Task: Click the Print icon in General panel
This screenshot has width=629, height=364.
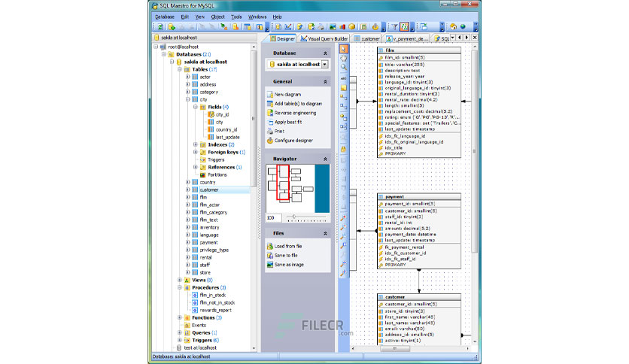Action: (x=270, y=132)
